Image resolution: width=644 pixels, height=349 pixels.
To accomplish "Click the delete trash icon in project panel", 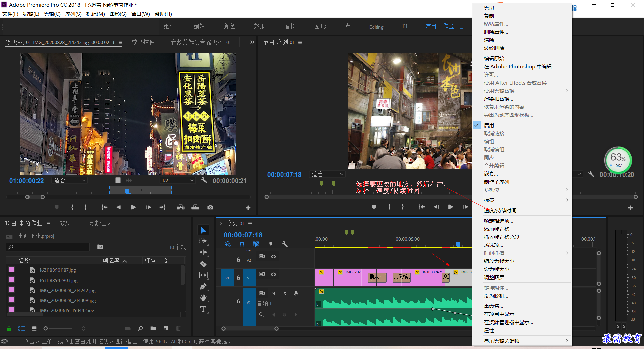I will 178,328.
